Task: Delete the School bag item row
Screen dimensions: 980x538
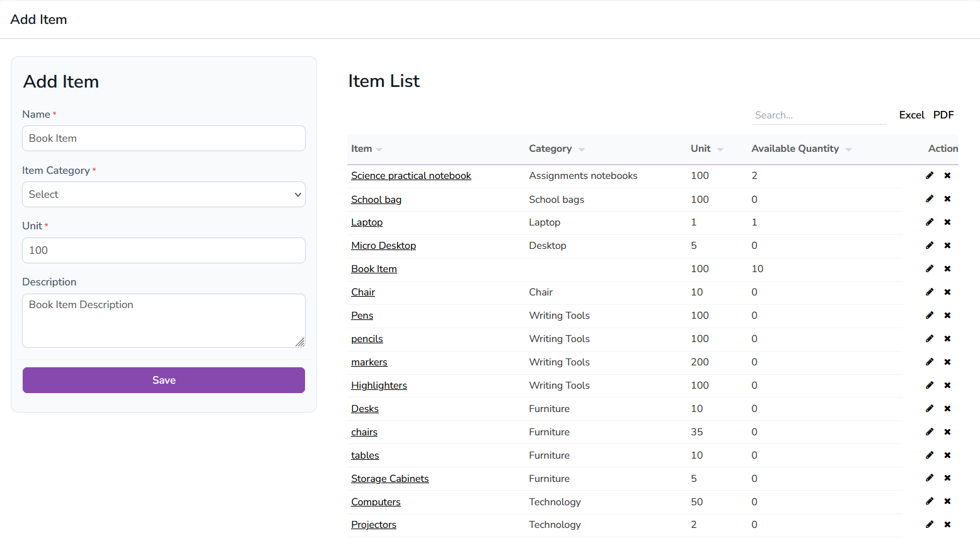Action: coord(947,199)
